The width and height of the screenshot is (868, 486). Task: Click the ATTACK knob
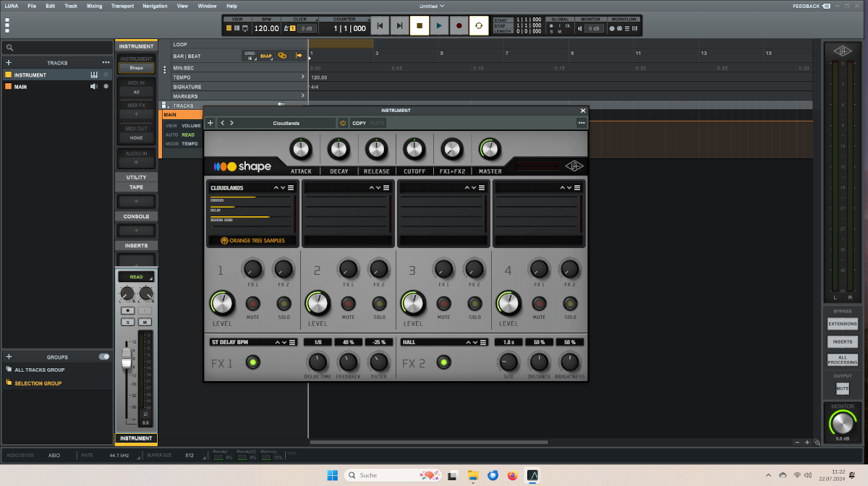coord(301,149)
